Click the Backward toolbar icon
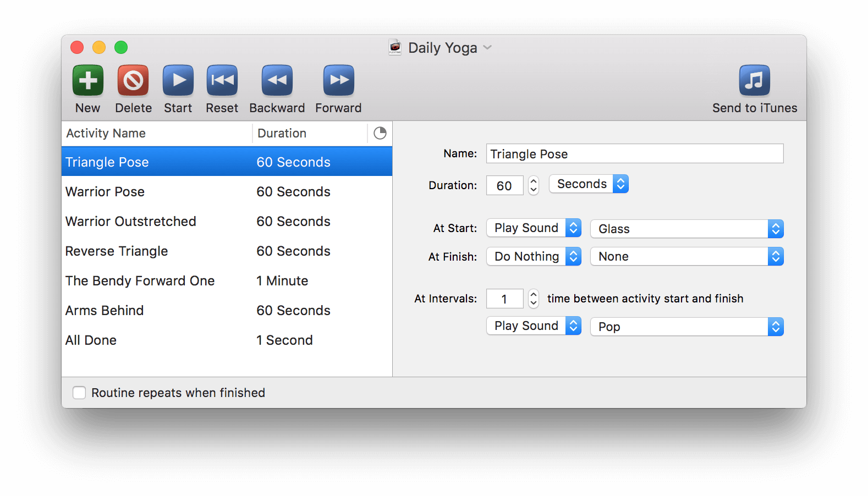 tap(277, 80)
